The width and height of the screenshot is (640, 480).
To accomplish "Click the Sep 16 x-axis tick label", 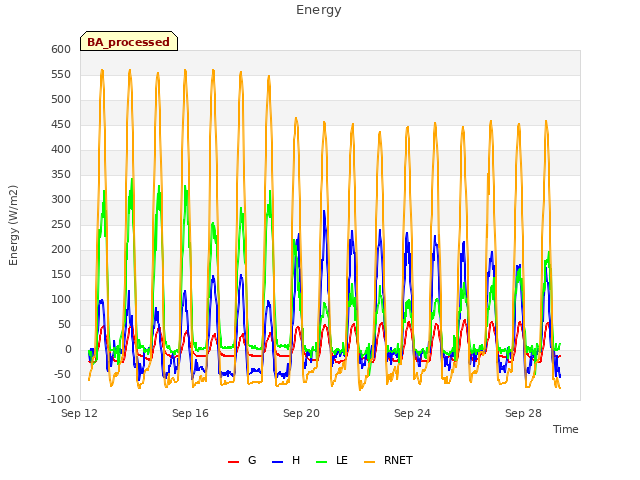I will pos(190,413).
